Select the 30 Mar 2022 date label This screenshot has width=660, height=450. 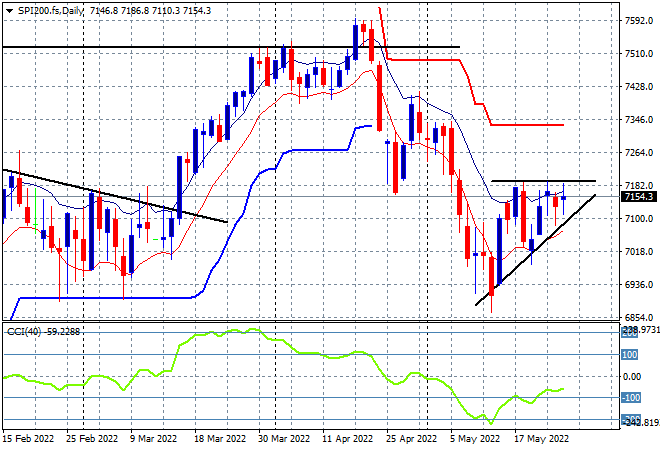pyautogui.click(x=284, y=439)
